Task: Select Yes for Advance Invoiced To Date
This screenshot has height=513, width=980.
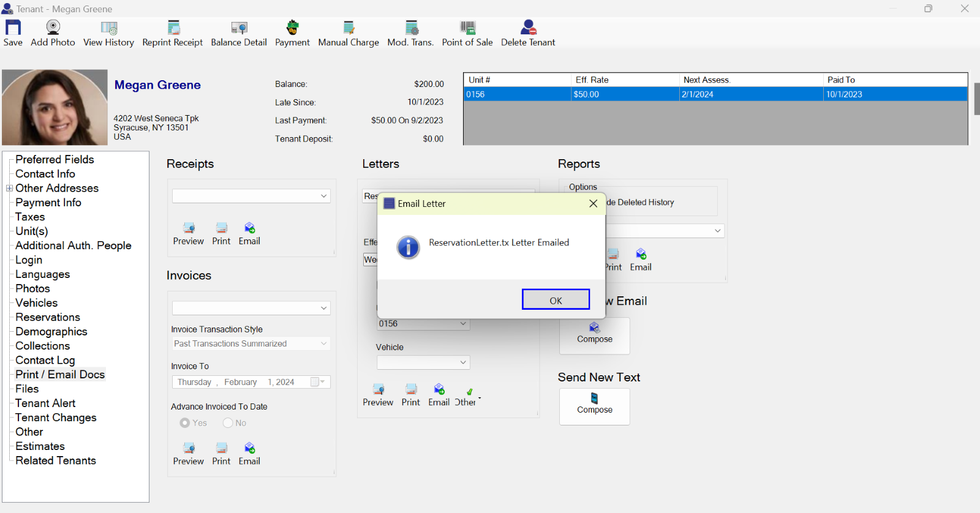Action: 185,423
